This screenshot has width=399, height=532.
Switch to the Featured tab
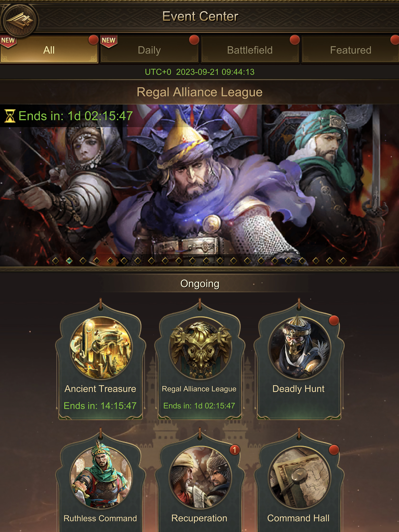[x=350, y=50]
